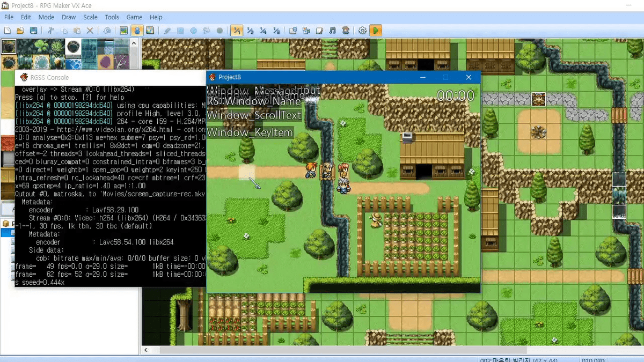The width and height of the screenshot is (644, 362).
Task: Set map scale to 1/4
Action: (263, 31)
